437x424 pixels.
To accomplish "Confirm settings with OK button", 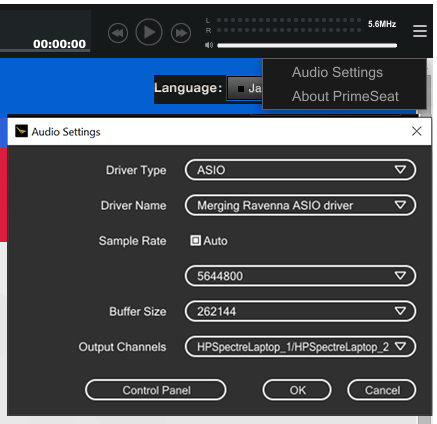I will click(x=297, y=390).
